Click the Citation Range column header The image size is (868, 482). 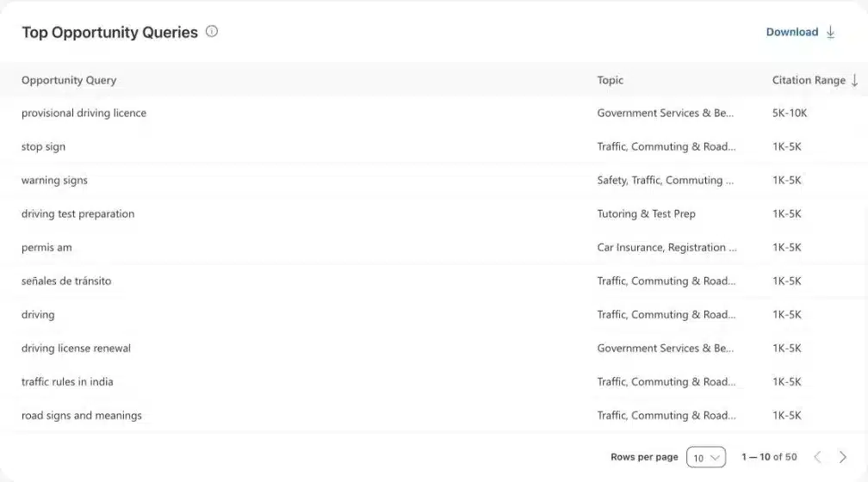[x=809, y=80]
